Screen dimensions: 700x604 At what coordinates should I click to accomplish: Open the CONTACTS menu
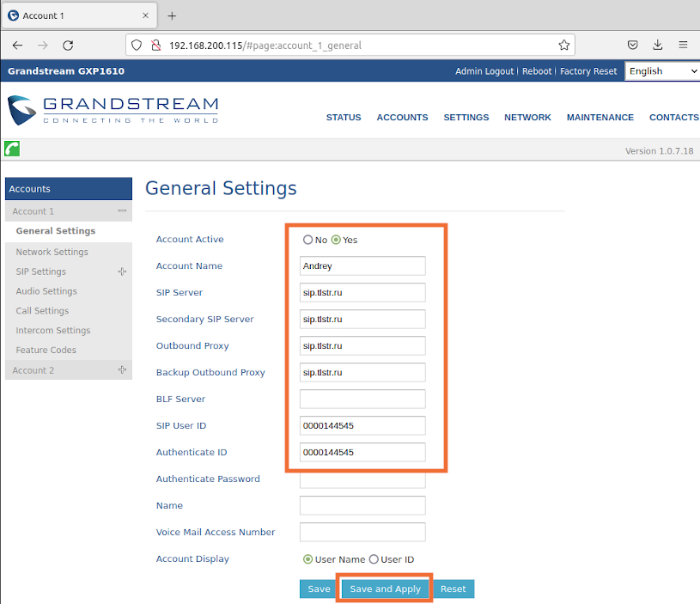point(673,118)
